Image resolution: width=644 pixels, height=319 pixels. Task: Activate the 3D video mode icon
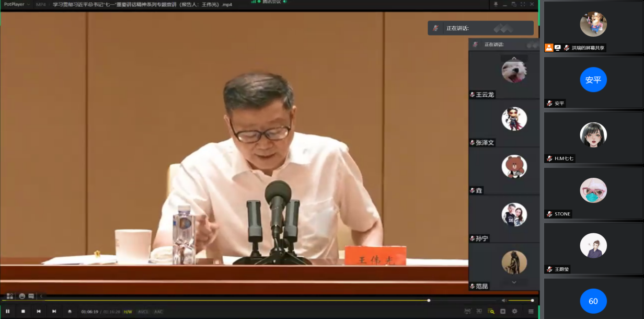479,311
